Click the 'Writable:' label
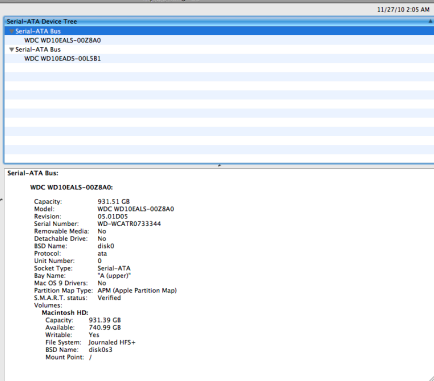Image resolution: width=434 pixels, height=381 pixels. point(59,335)
